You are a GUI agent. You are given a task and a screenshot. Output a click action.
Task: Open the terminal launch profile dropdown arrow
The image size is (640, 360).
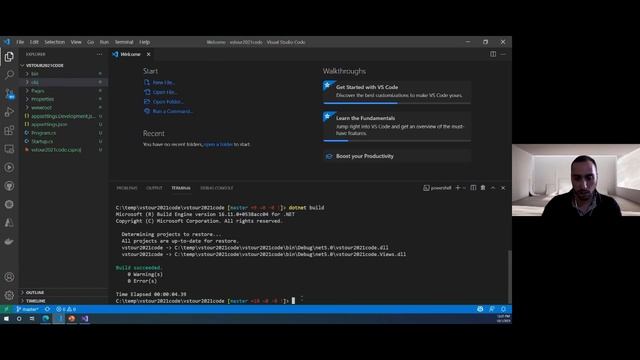pos(464,188)
